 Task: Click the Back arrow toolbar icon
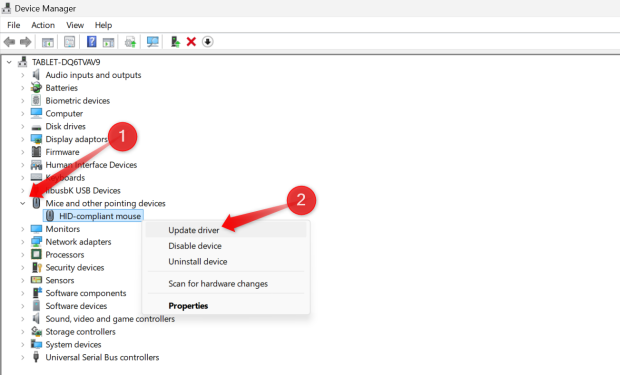coord(9,42)
